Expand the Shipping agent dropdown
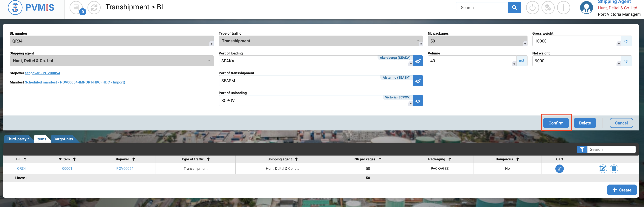The image size is (644, 207). click(209, 61)
